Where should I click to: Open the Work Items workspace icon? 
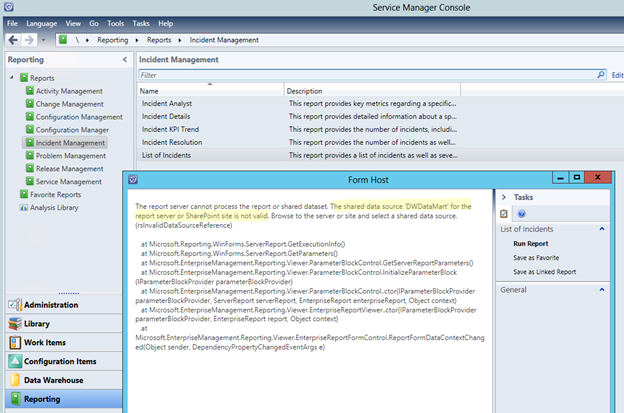click(x=15, y=343)
